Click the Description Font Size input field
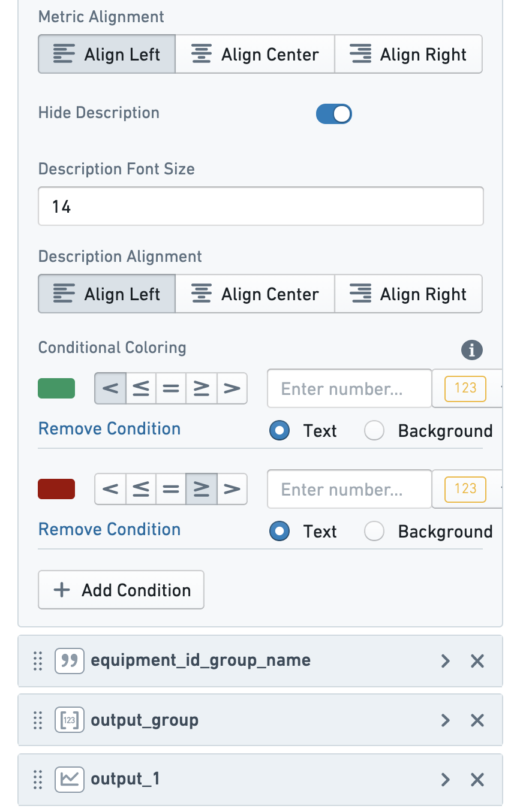Image resolution: width=523 pixels, height=812 pixels. [x=261, y=207]
